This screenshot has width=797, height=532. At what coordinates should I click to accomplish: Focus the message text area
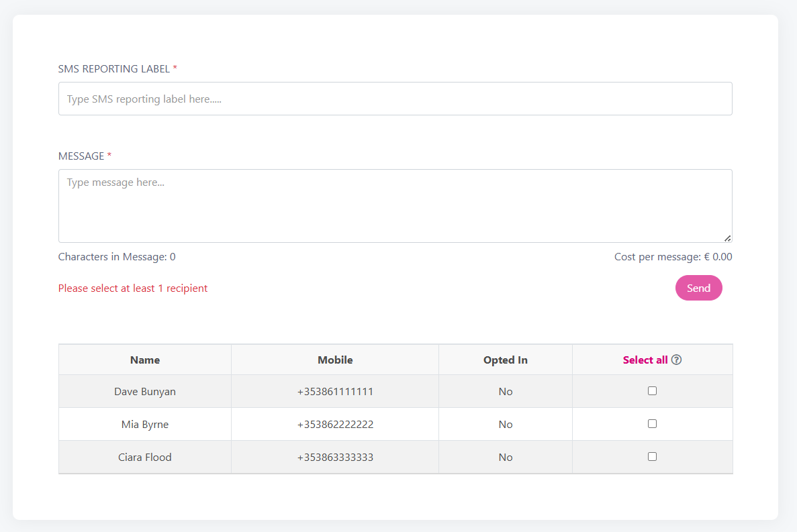pyautogui.click(x=395, y=205)
